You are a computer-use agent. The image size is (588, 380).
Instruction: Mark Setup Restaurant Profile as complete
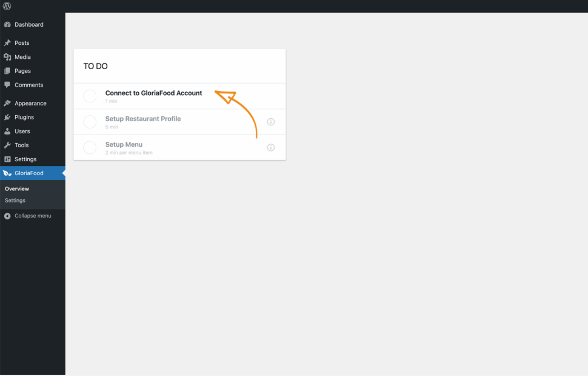coord(90,121)
